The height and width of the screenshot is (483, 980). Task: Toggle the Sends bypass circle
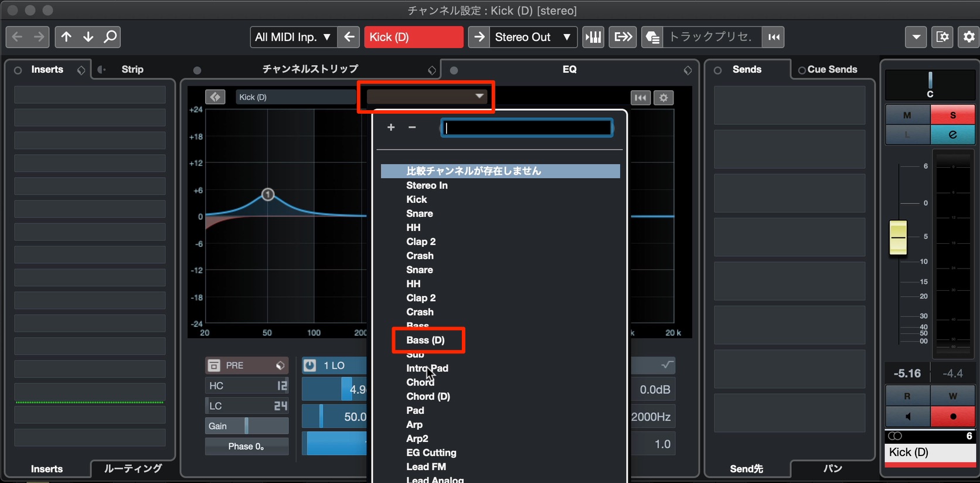tap(717, 70)
